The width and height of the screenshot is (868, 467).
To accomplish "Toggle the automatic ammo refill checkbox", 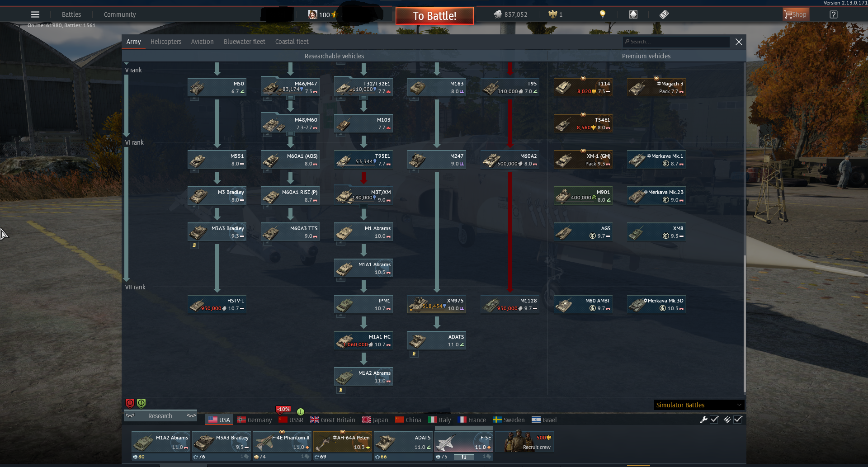I will [738, 420].
